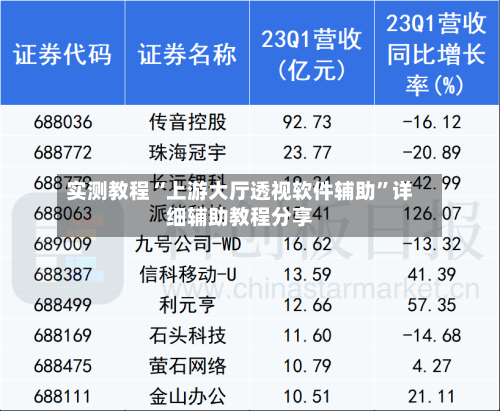Select the revenue value 23.77

(x=307, y=153)
